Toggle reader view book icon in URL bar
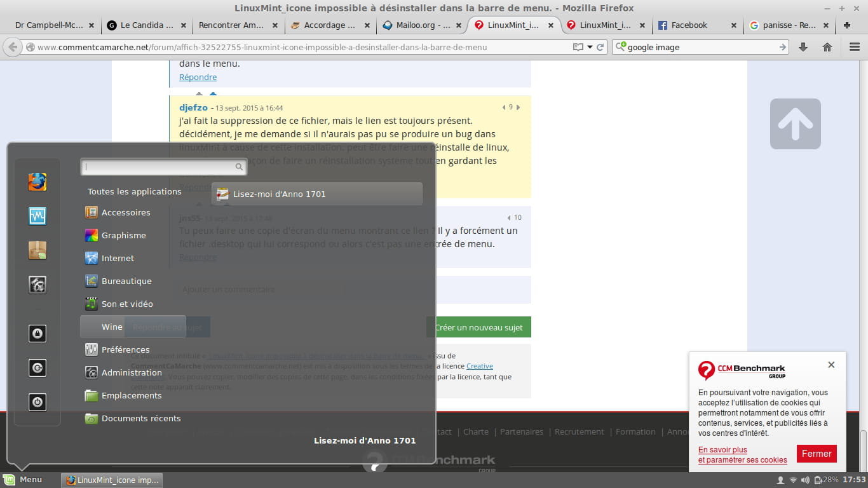Viewport: 868px width, 488px height. (578, 47)
